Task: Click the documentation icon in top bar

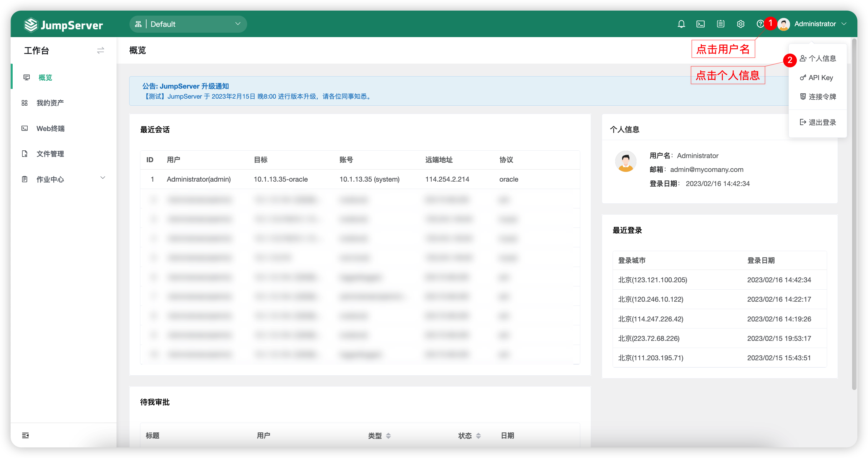Action: pyautogui.click(x=721, y=24)
